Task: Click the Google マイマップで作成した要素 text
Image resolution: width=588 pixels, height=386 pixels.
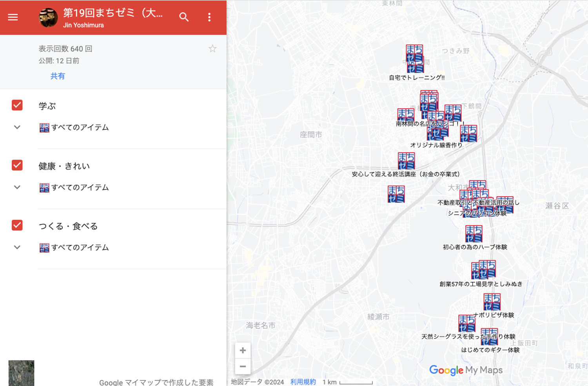Action: 156,382
